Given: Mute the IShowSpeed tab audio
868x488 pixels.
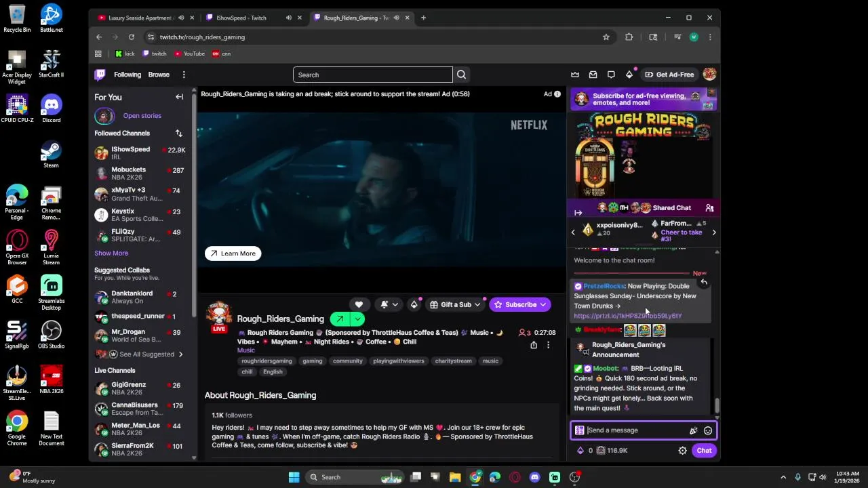Looking at the screenshot, I should 289,18.
